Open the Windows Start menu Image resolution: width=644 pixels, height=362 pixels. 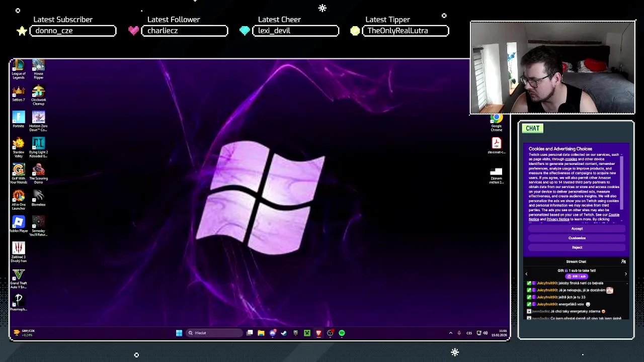click(x=179, y=333)
